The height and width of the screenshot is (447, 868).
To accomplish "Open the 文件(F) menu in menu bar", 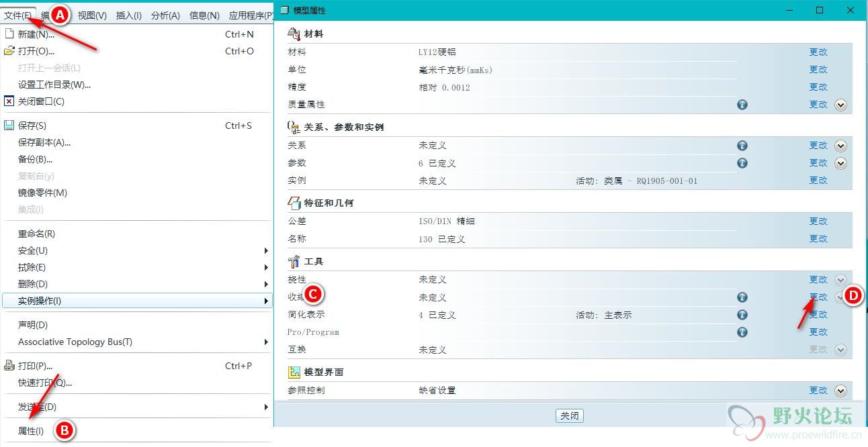I will [18, 15].
